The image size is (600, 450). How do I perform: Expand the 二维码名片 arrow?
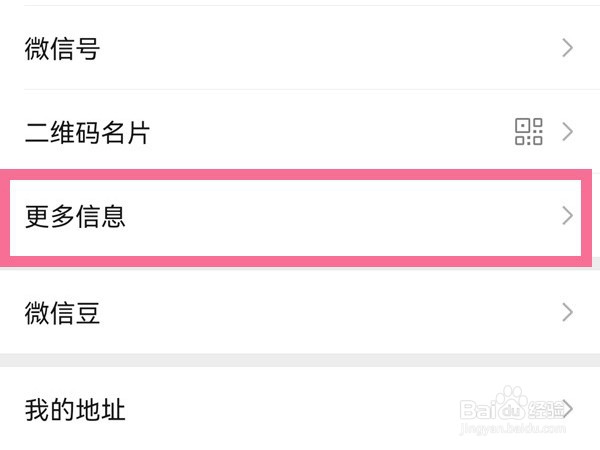click(568, 132)
